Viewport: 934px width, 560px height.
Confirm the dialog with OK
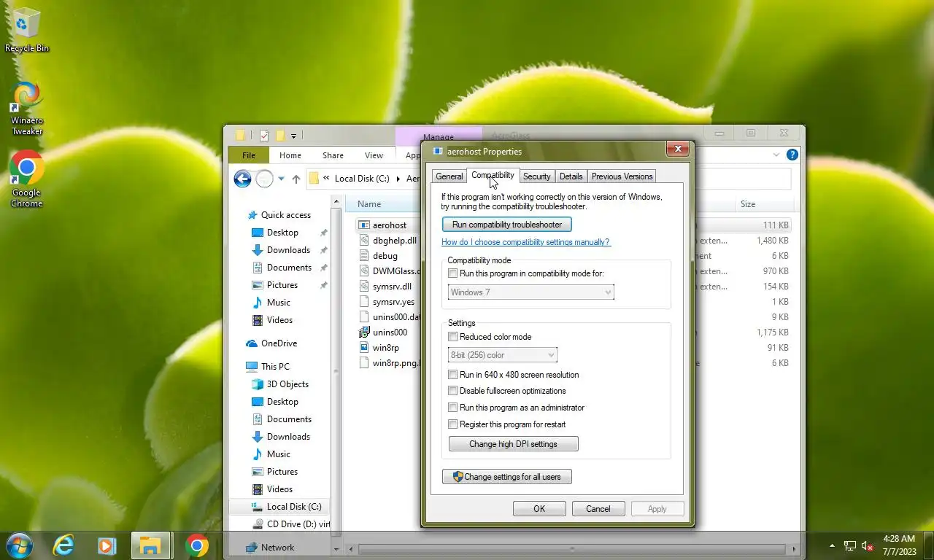coord(539,509)
